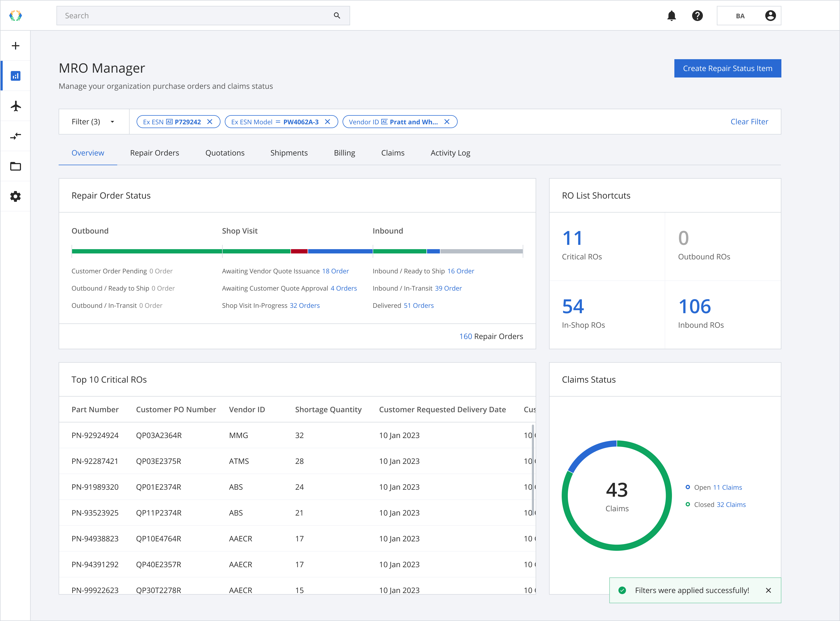Screen dimensions: 840x621
Task: Open the 106 Inbound ROs shortcut
Action: coord(723,315)
